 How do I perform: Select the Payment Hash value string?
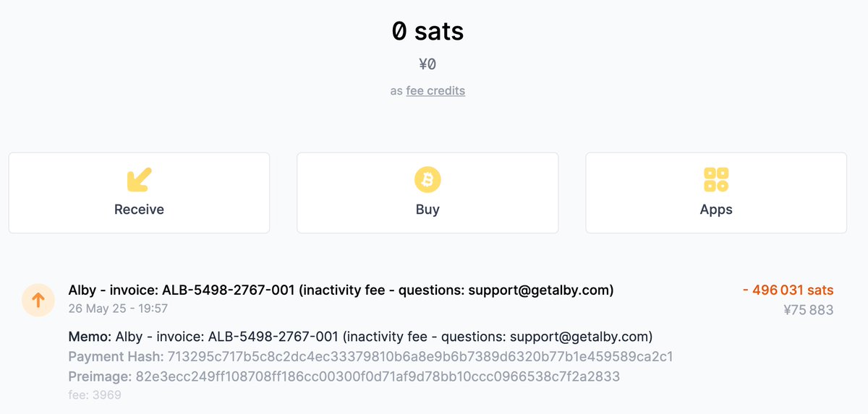[420, 357]
